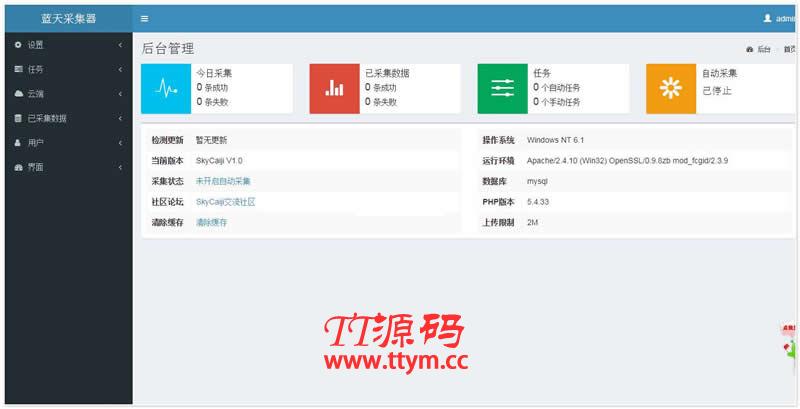Viewport: 800px width, 409px height.
Task: Expand the 用户 menu chevron
Action: coord(120,143)
